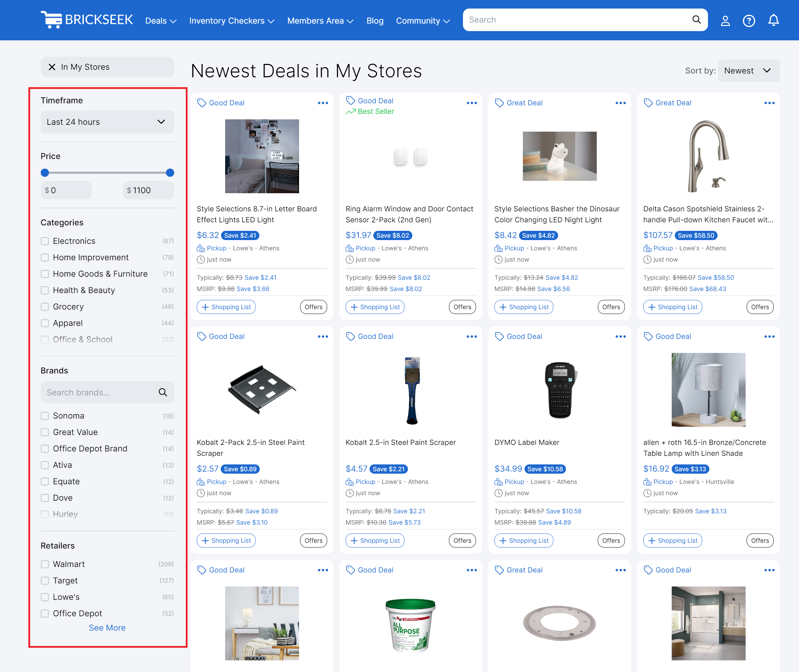Expand the Deals menu
The width and height of the screenshot is (799, 672).
pos(160,21)
